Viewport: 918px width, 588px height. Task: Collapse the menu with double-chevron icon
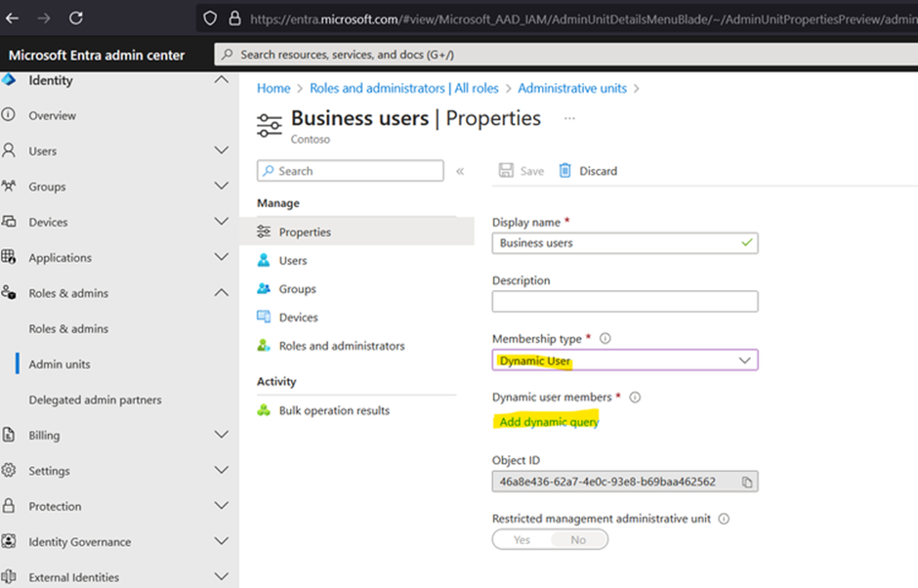coord(460,171)
